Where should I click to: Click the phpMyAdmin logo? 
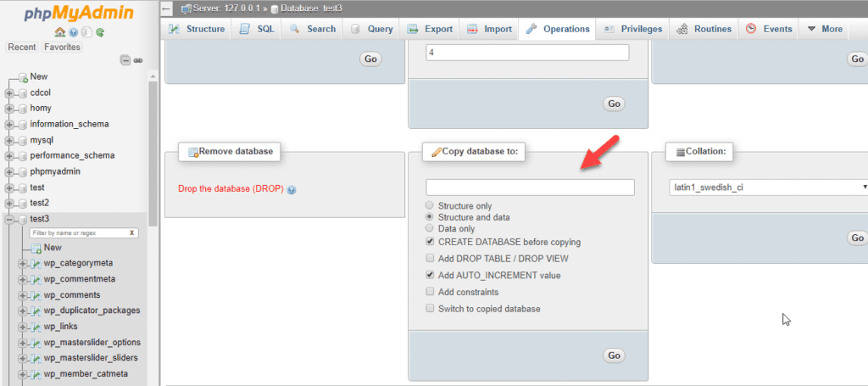point(78,14)
